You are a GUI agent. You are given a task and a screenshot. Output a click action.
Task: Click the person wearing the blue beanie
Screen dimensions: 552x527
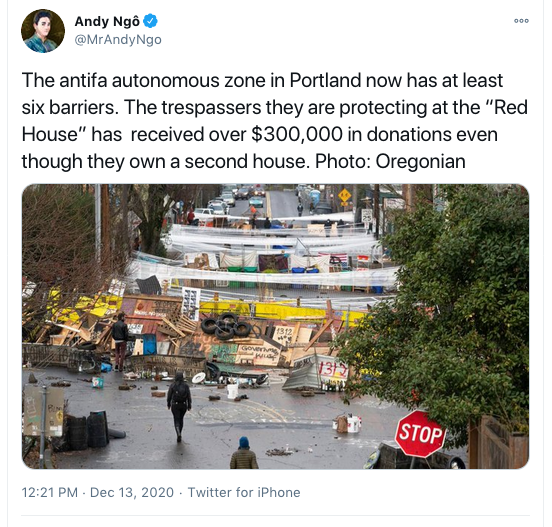(x=244, y=453)
